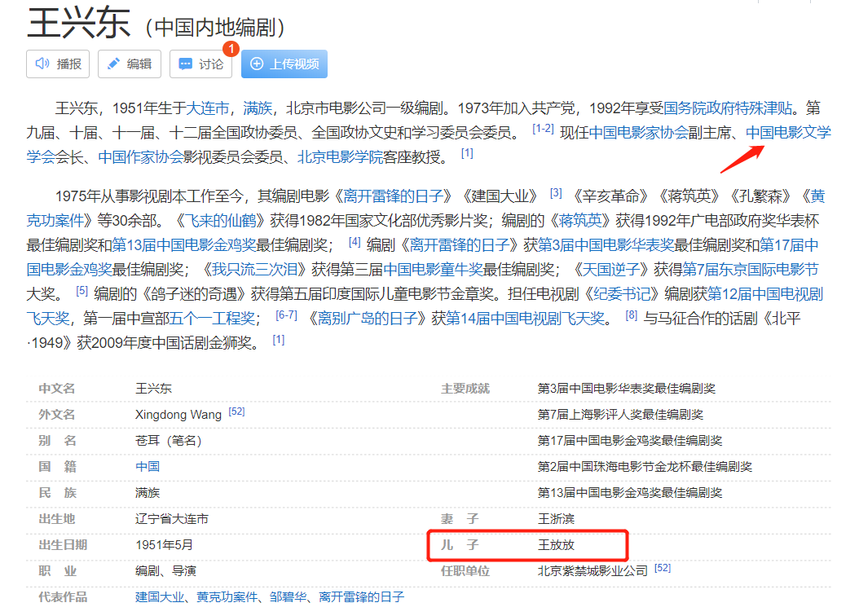Click the 王兴东 page title heading

[79, 23]
